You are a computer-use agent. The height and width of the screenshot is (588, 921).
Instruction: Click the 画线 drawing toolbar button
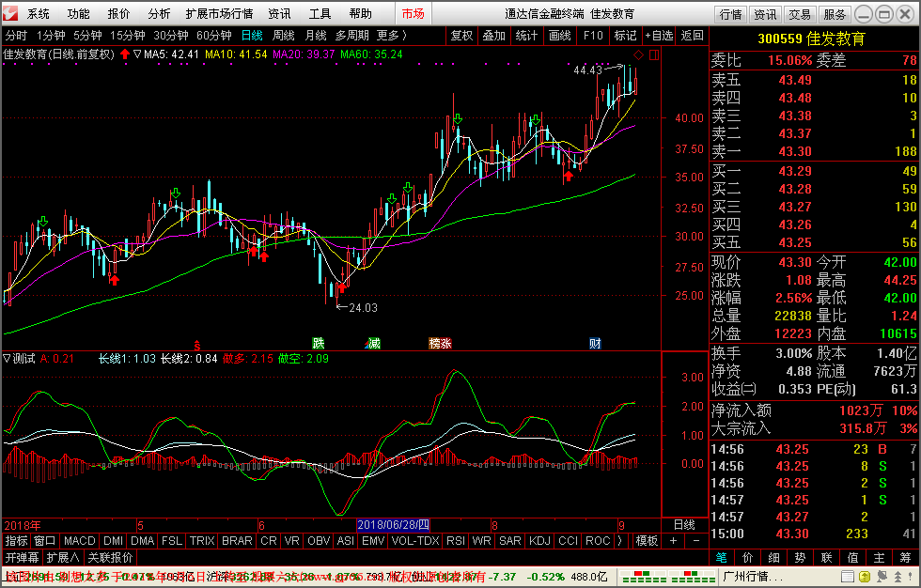[x=560, y=35]
